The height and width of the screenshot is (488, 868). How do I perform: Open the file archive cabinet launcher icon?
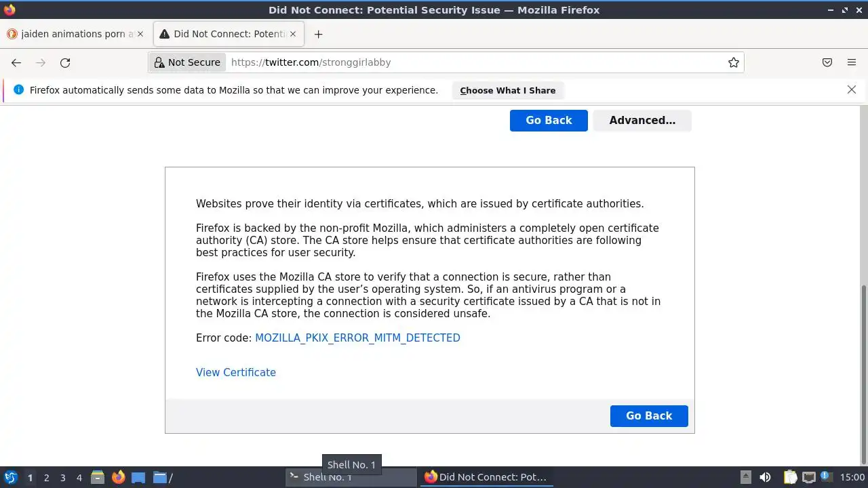[98, 477]
